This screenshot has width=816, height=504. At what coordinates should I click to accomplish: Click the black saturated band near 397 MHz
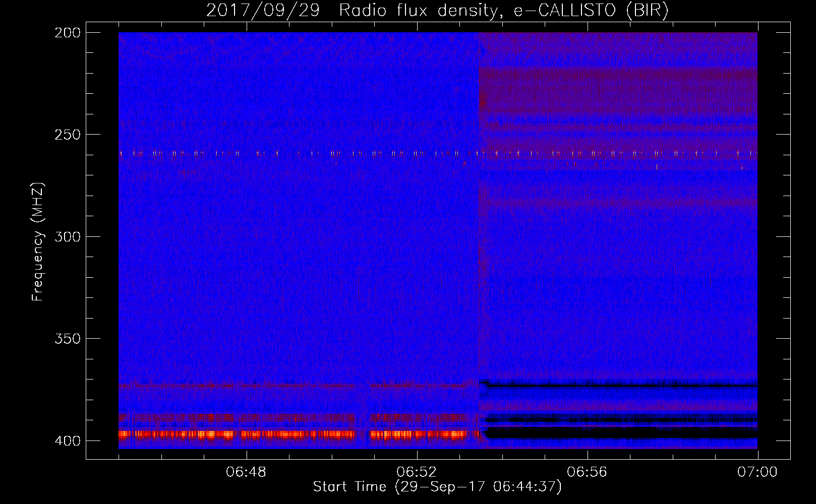(620, 433)
